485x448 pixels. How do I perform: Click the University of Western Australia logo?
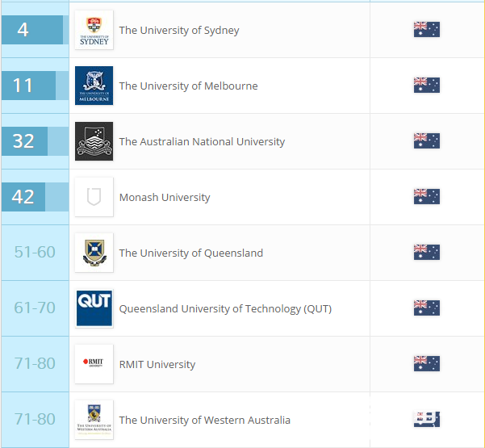tap(94, 420)
